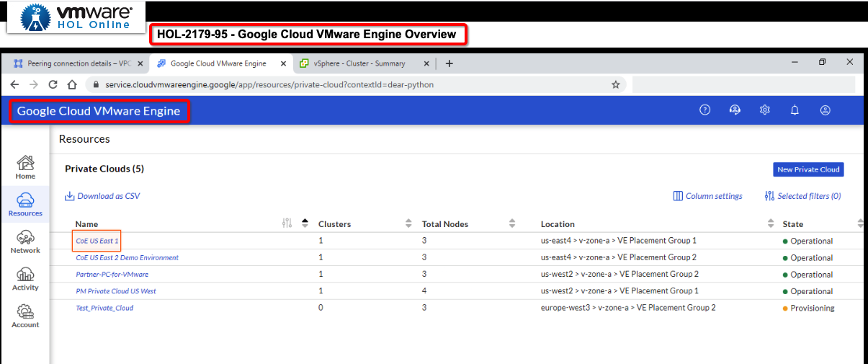The image size is (868, 364).
Task: Click the Download as CSV icon
Action: [x=70, y=196]
